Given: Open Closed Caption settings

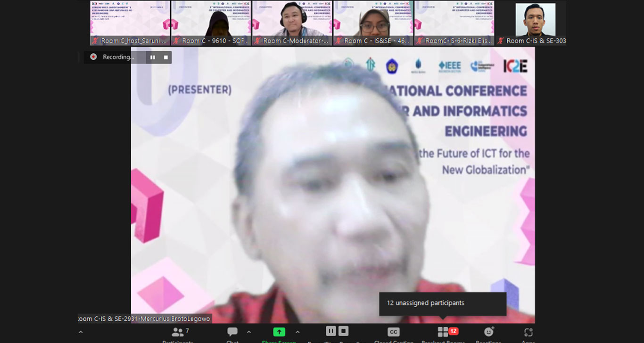Looking at the screenshot, I should pos(393,333).
